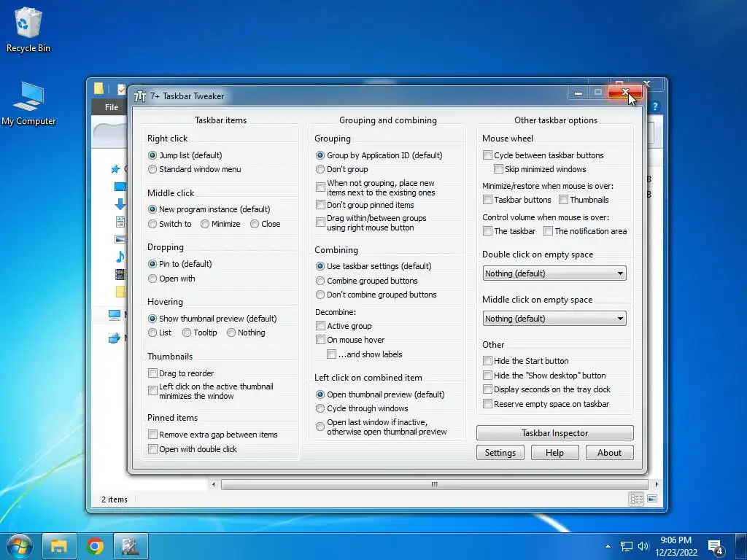Viewport: 747px width, 560px height.
Task: Click the Help button
Action: click(x=554, y=452)
